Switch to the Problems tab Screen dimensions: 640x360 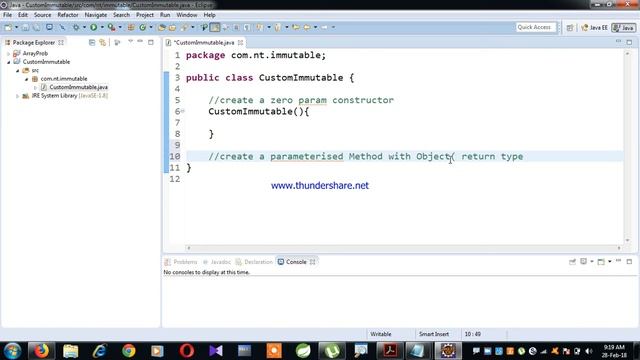click(181, 262)
